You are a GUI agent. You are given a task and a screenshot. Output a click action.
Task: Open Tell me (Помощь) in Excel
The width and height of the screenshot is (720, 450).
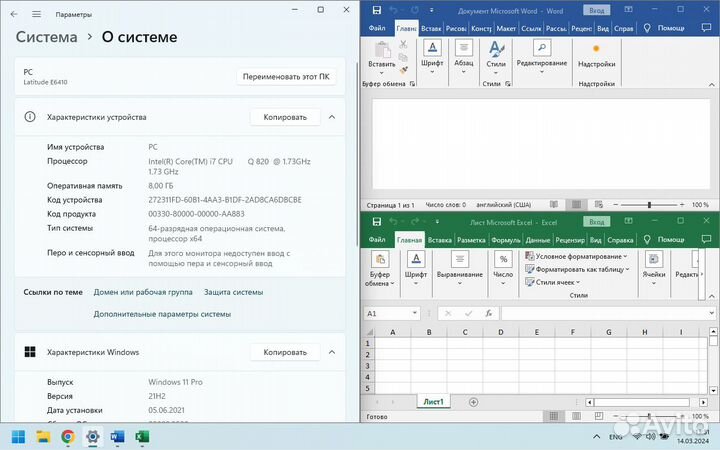pos(664,239)
